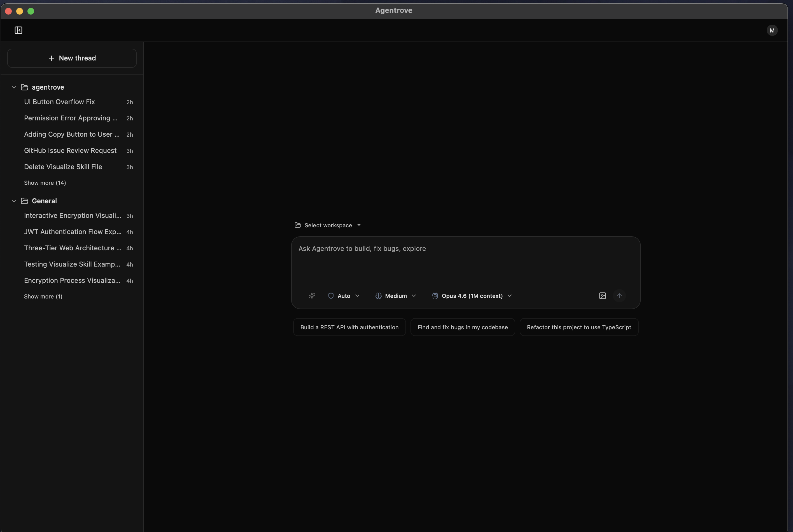The image size is (793, 532).
Task: Collapse the agentrove project section
Action: coord(13,87)
